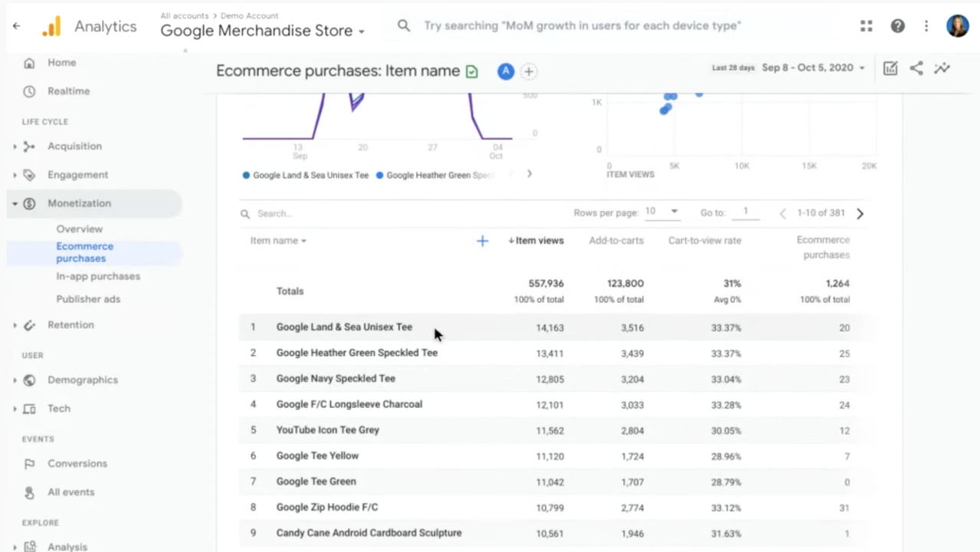Go to Realtime report in sidebar

(68, 91)
